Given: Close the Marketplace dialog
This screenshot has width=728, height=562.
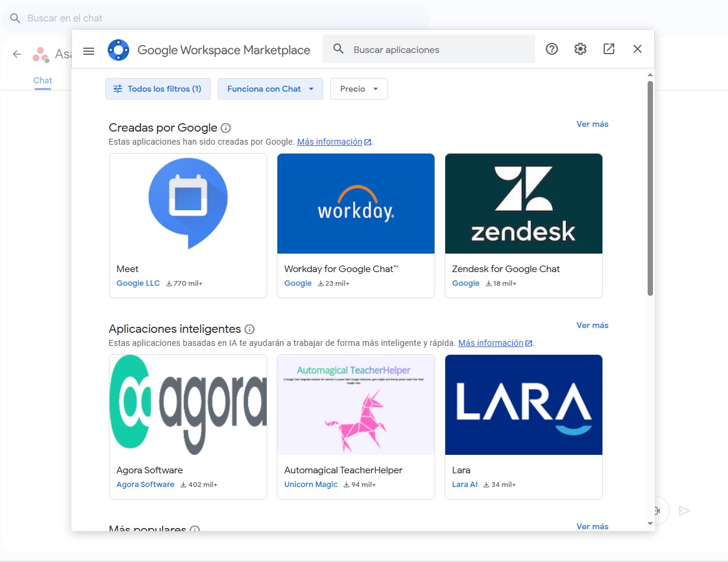Looking at the screenshot, I should (x=638, y=49).
